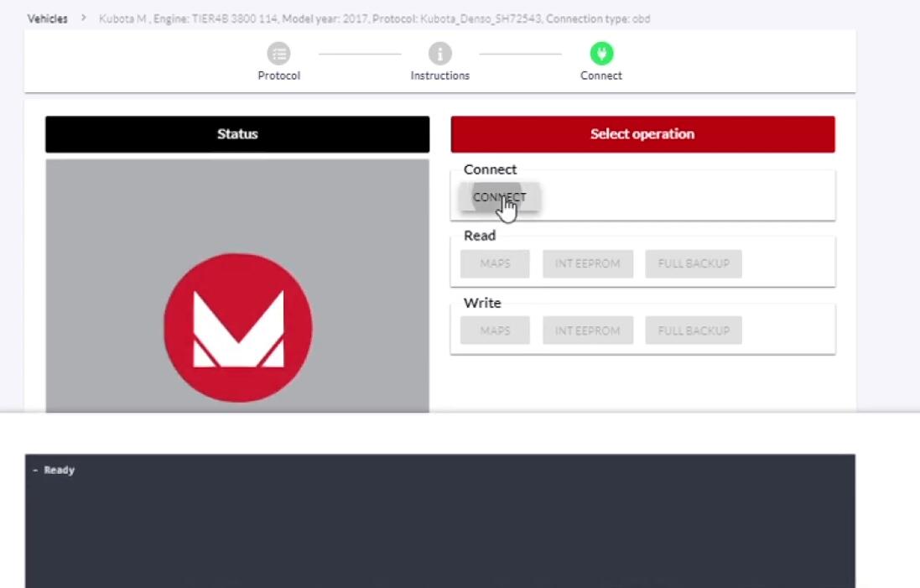Click the green Connect plug icon
920x588 pixels.
(x=601, y=54)
